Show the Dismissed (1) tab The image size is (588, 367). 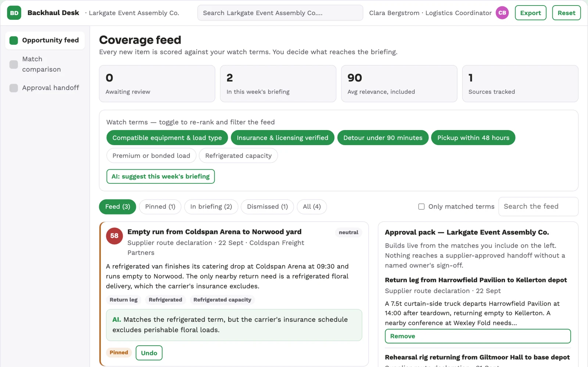click(x=268, y=206)
